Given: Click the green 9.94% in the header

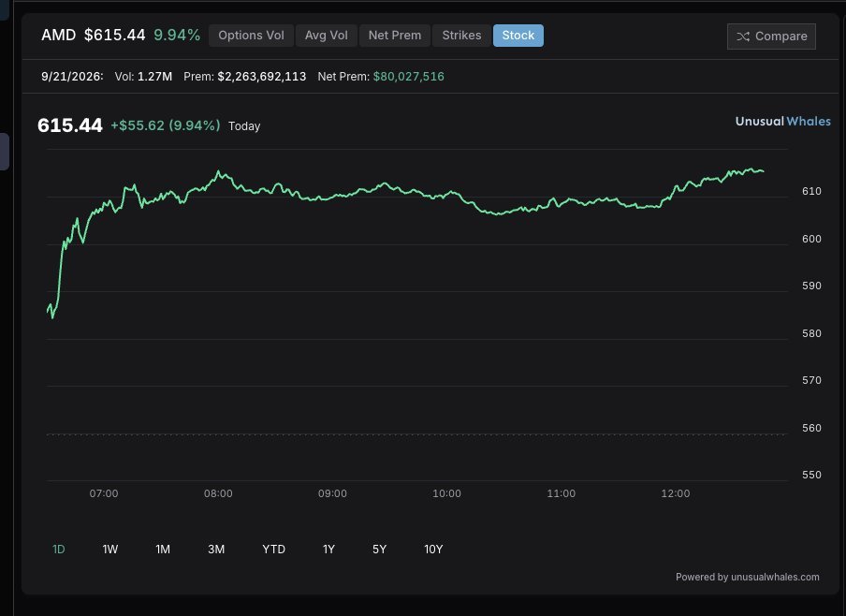Looking at the screenshot, I should [177, 36].
